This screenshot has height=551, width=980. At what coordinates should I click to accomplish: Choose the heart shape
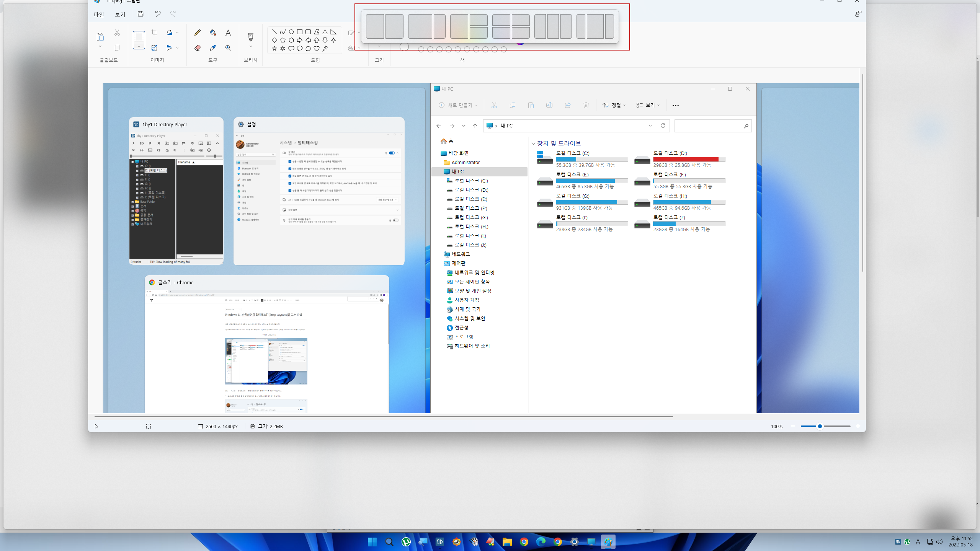pyautogui.click(x=317, y=49)
